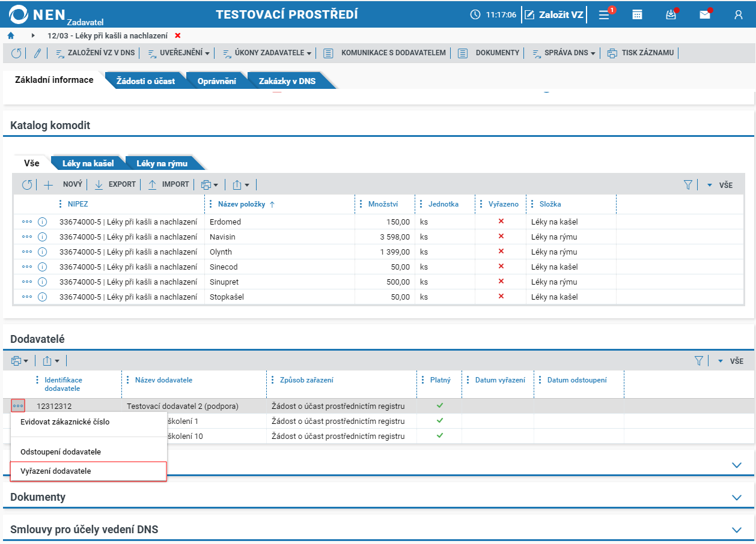
Task: Switch to the Zakázky v DNS tab
Action: [x=287, y=80]
